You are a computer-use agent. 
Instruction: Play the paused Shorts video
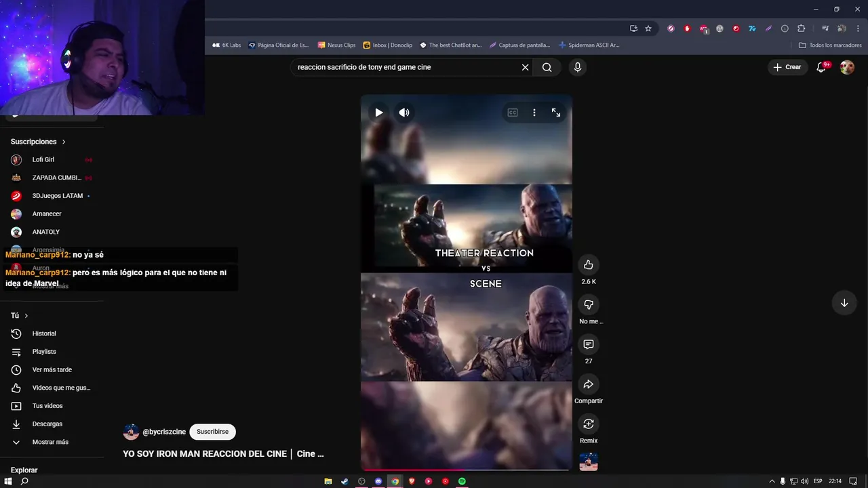tap(379, 113)
